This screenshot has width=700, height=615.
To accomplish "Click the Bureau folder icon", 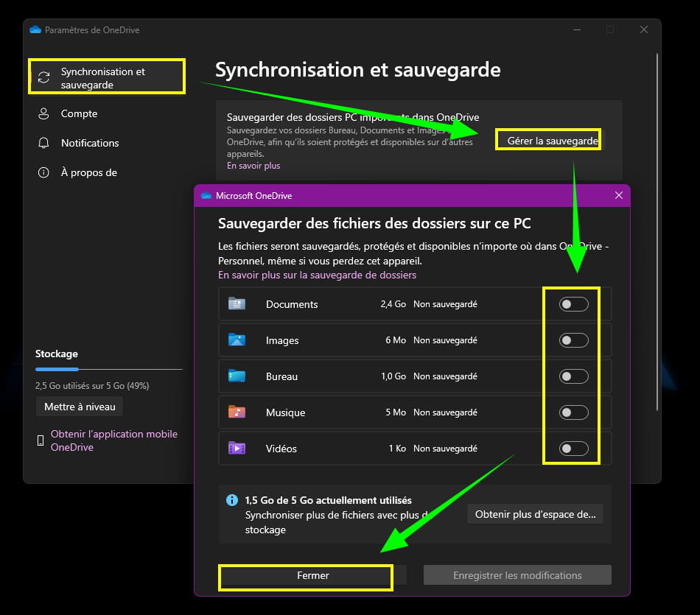I will [x=237, y=376].
